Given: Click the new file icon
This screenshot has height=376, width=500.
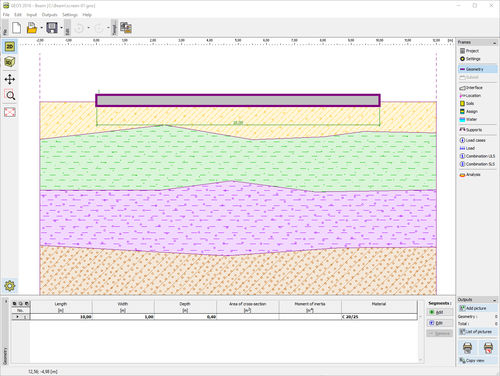Looking at the screenshot, I should pyautogui.click(x=17, y=28).
